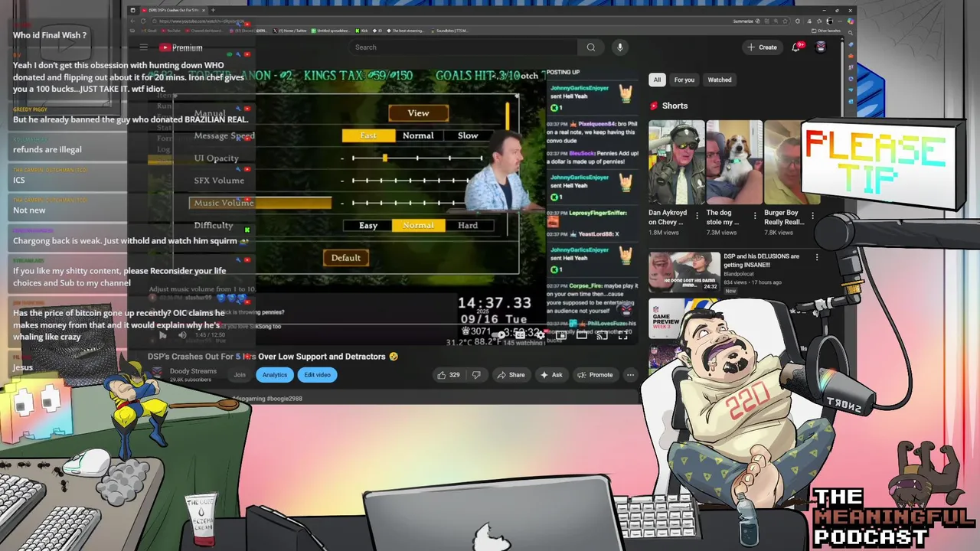Click the browser back arrow
The width and height of the screenshot is (980, 551).
pyautogui.click(x=132, y=21)
